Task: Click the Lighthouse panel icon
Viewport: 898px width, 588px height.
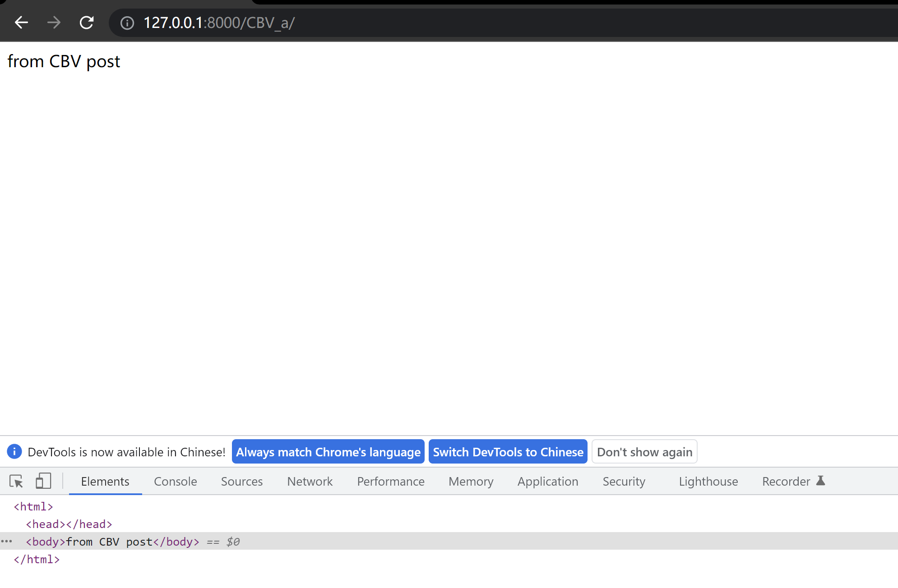Action: coord(708,481)
